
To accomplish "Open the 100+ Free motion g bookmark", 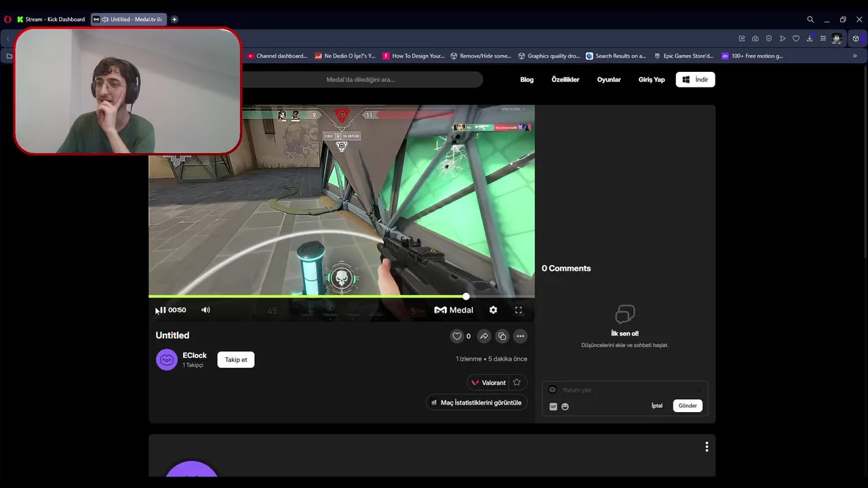I will [753, 56].
